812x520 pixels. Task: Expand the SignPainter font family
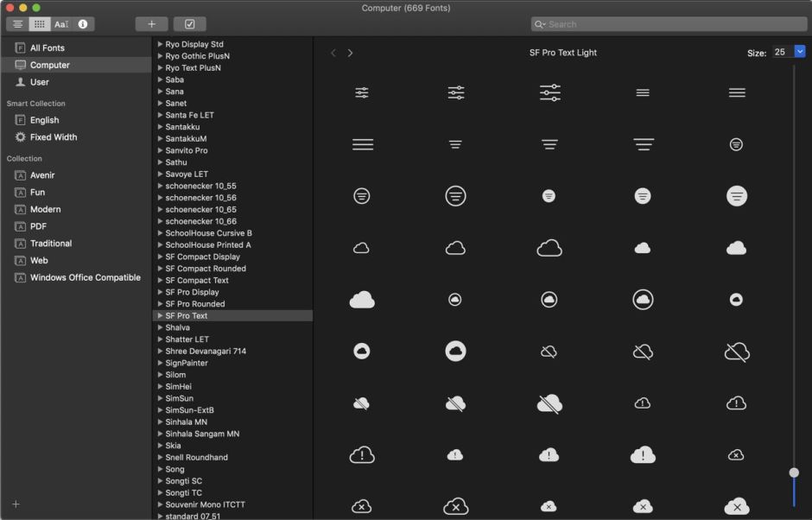pos(161,364)
